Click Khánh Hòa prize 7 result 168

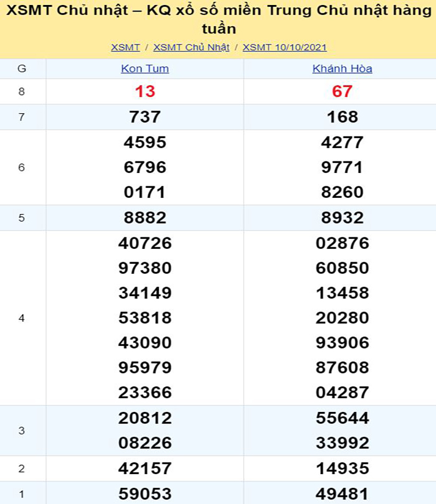click(x=342, y=117)
